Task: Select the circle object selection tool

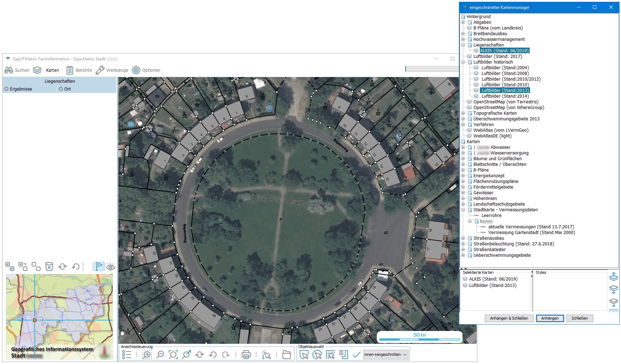Action: click(317, 354)
